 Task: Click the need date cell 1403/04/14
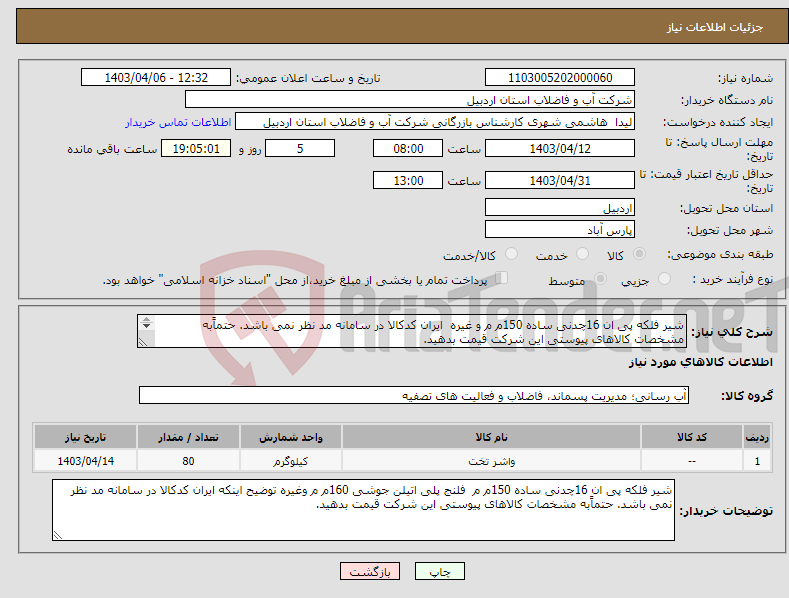pos(86,461)
